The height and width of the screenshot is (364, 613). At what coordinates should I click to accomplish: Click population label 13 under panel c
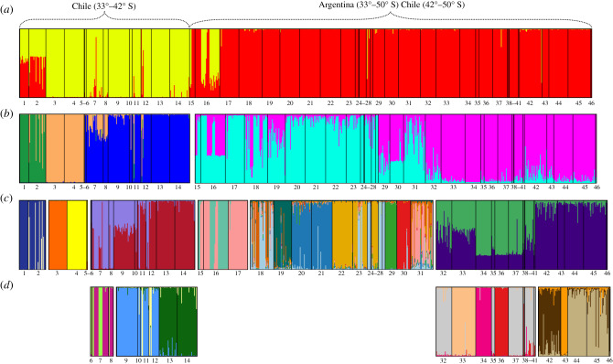(x=166, y=273)
